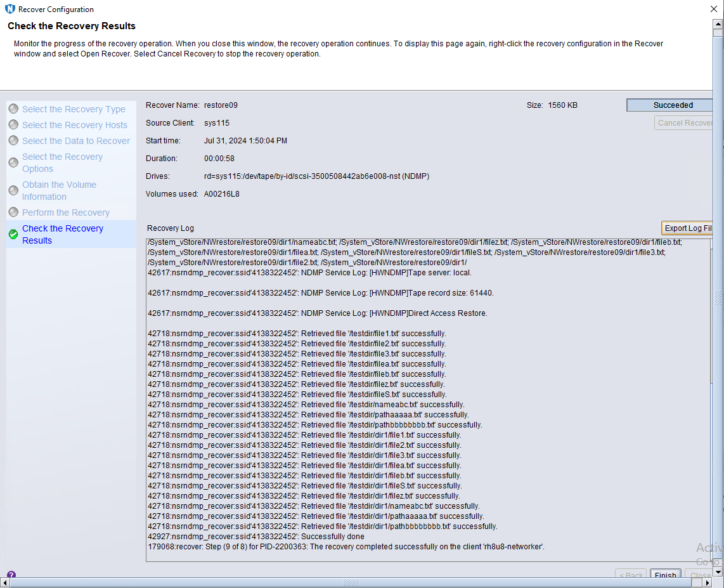Click log line Retrieved file '/testdir/pathbbbbbbbb.txt'
Image resolution: width=724 pixels, height=588 pixels.
[x=315, y=425]
